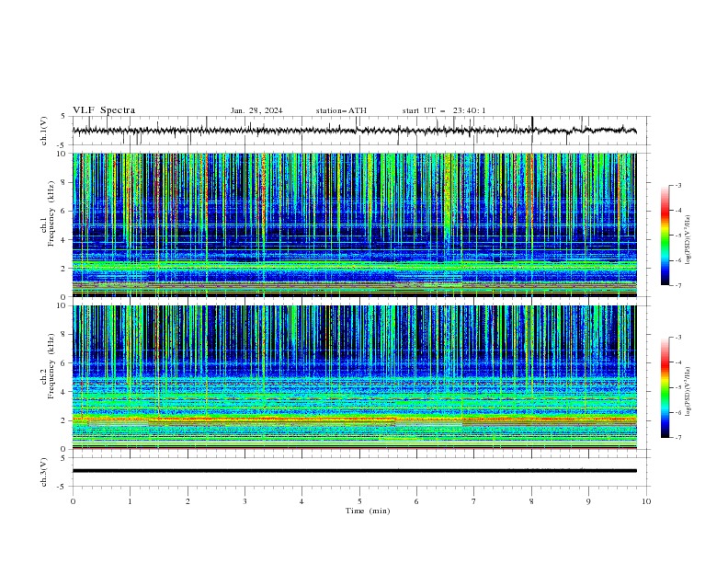Image resolution: width=728 pixels, height=563 pixels.
Task: Click time axis tick label "3"
Action: coord(245,501)
